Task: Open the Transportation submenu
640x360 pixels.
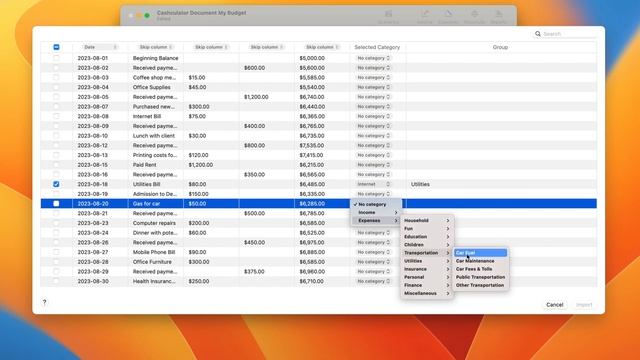Action: tap(427, 253)
